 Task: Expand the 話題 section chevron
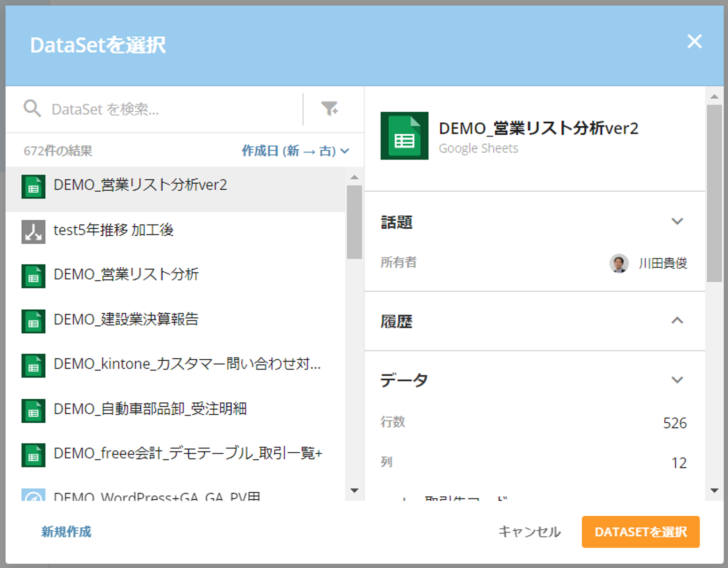pyautogui.click(x=677, y=221)
